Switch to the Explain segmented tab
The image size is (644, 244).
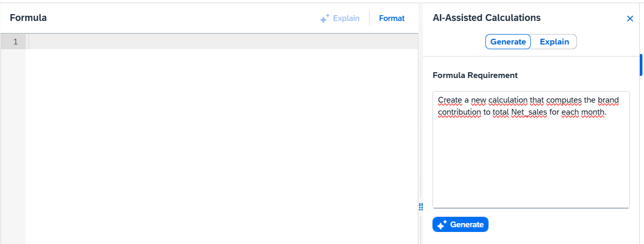(x=554, y=42)
